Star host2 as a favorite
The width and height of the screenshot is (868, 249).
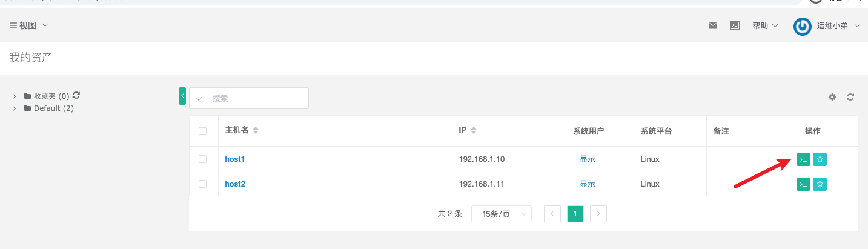820,184
